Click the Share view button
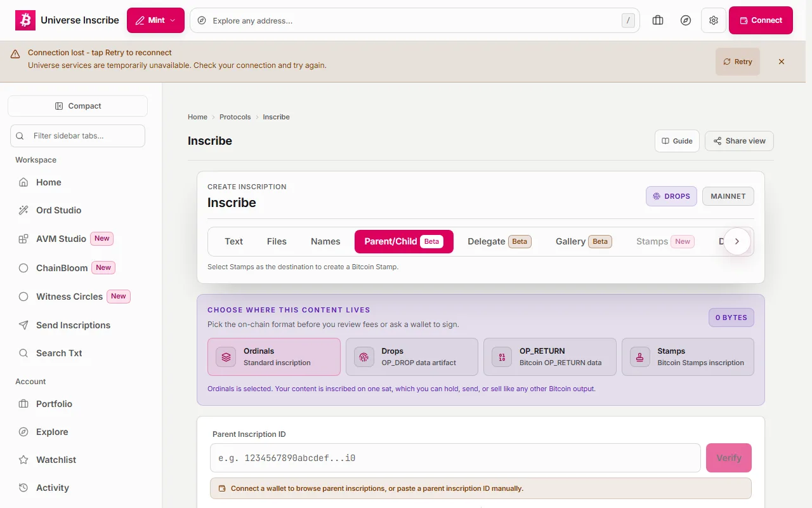812x508 pixels. (x=739, y=141)
